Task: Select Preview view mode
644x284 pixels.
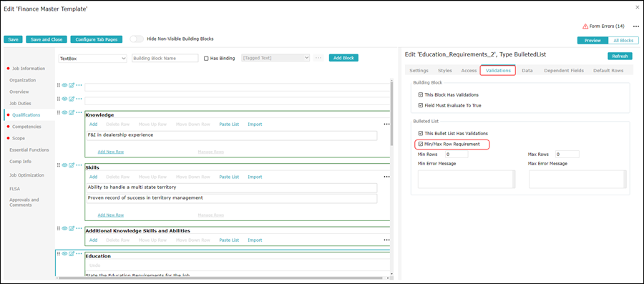Action: [592, 41]
